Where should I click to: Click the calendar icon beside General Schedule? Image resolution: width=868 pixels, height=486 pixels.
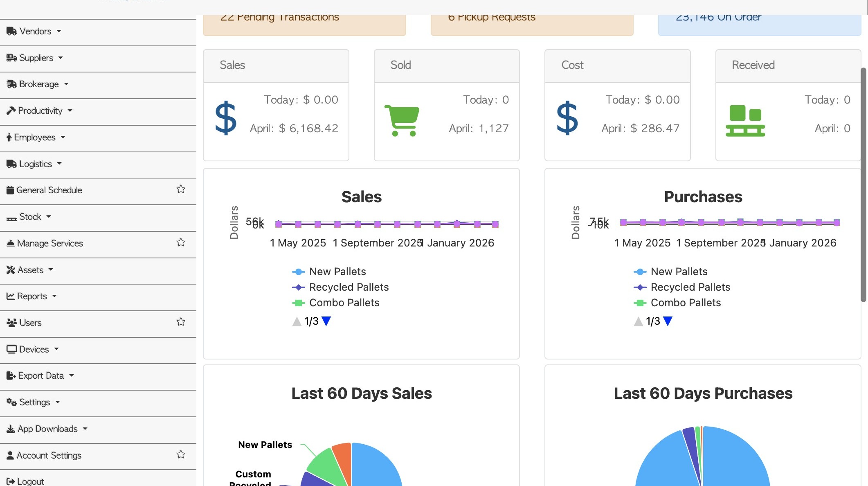(x=10, y=190)
